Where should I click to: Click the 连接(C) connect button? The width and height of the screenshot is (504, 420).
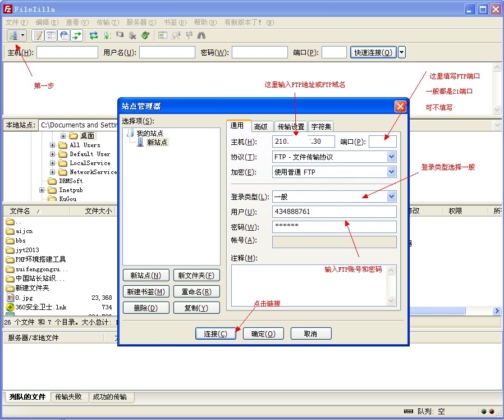pos(216,334)
